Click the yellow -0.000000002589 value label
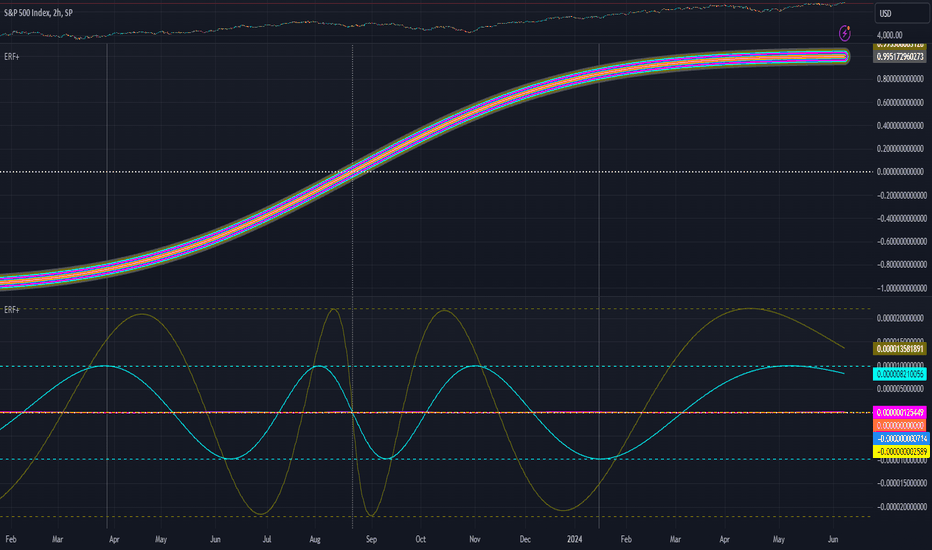Viewport: 932px width, 550px height. (x=901, y=451)
